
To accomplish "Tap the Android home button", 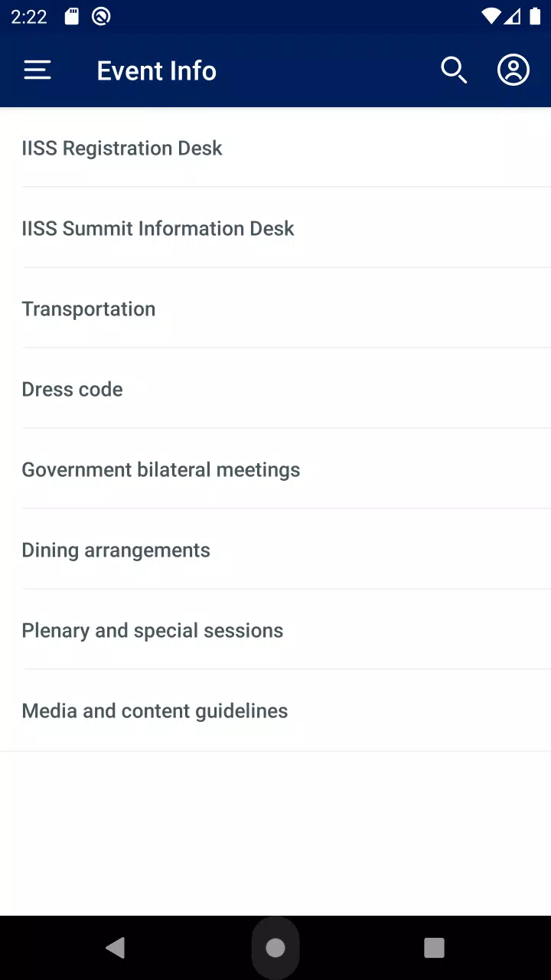I will click(x=275, y=948).
